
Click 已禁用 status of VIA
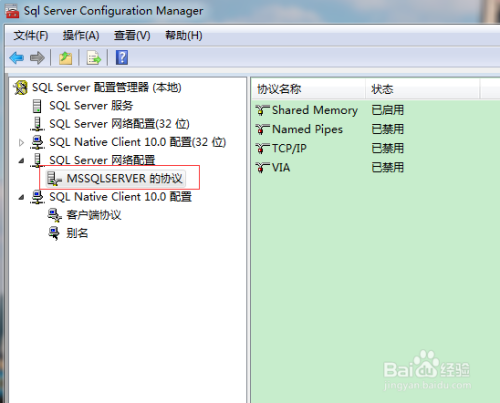[388, 167]
